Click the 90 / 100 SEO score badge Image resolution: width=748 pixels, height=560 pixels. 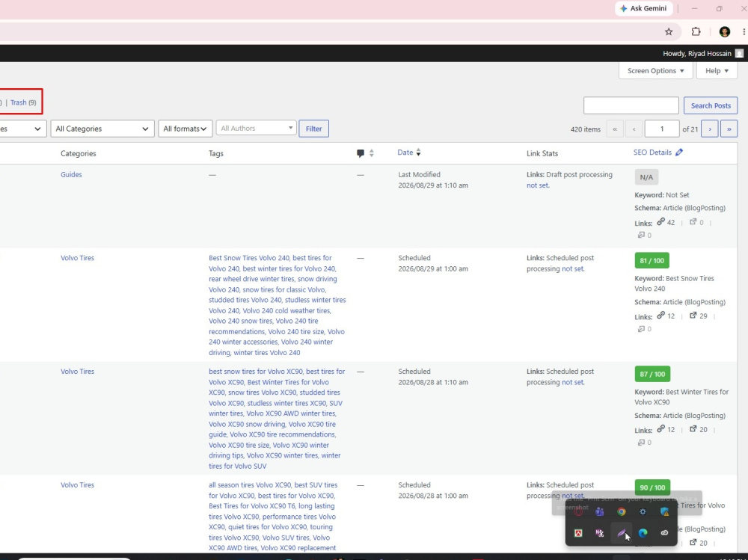click(x=652, y=487)
